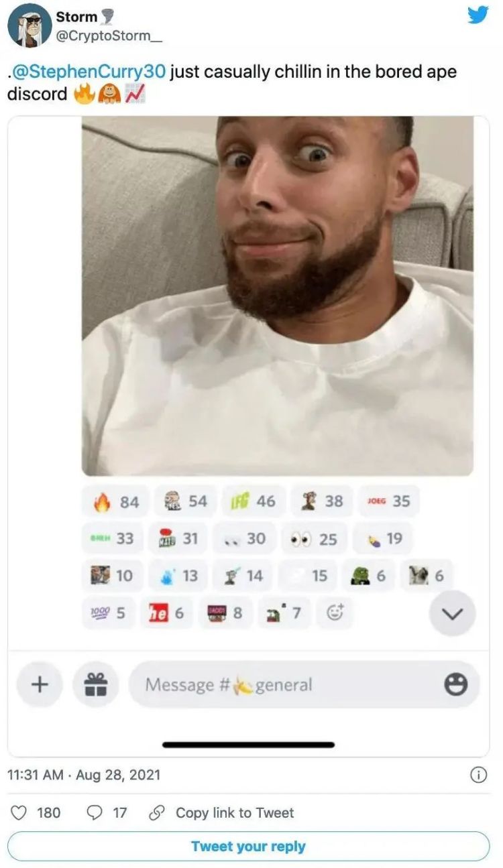503x868 pixels.
Task: Toggle the LFG reaction showing 46
Action: coord(253,501)
